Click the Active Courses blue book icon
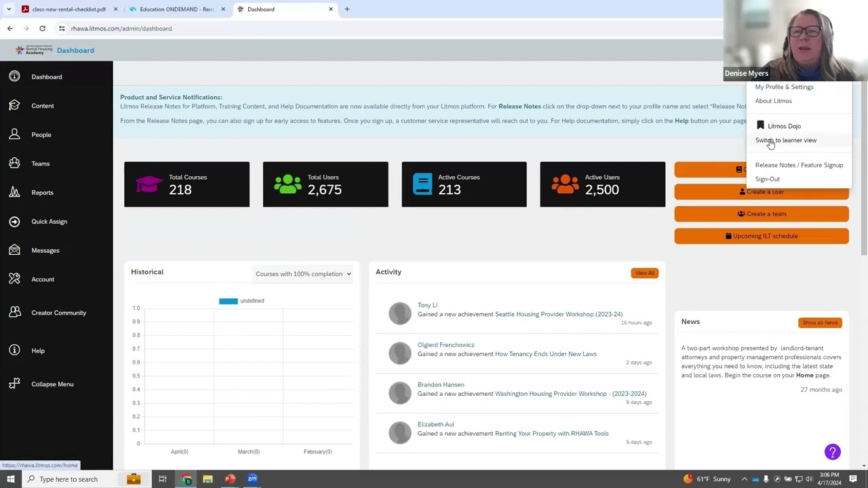Screen dimensions: 868x488 pyautogui.click(x=422, y=184)
